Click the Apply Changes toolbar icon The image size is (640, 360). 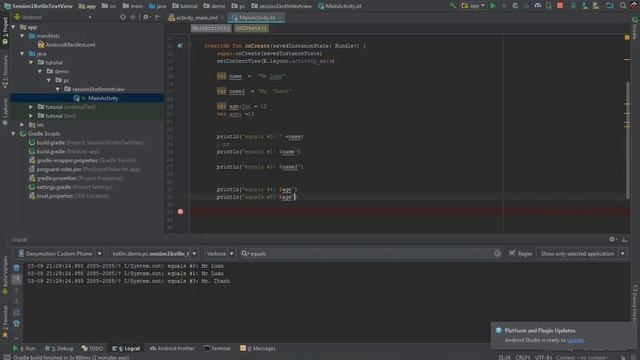click(504, 6)
